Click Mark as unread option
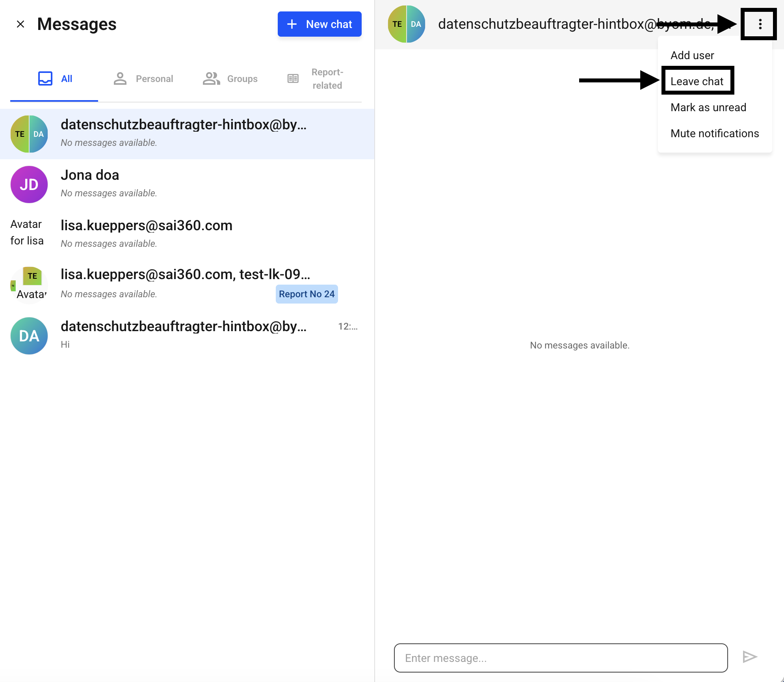Viewport: 784px width, 682px height. point(708,107)
